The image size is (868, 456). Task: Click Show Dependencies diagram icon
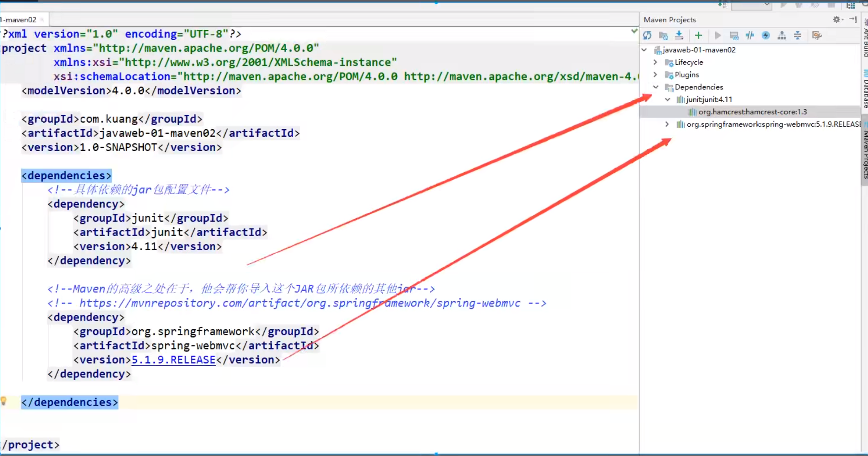781,36
